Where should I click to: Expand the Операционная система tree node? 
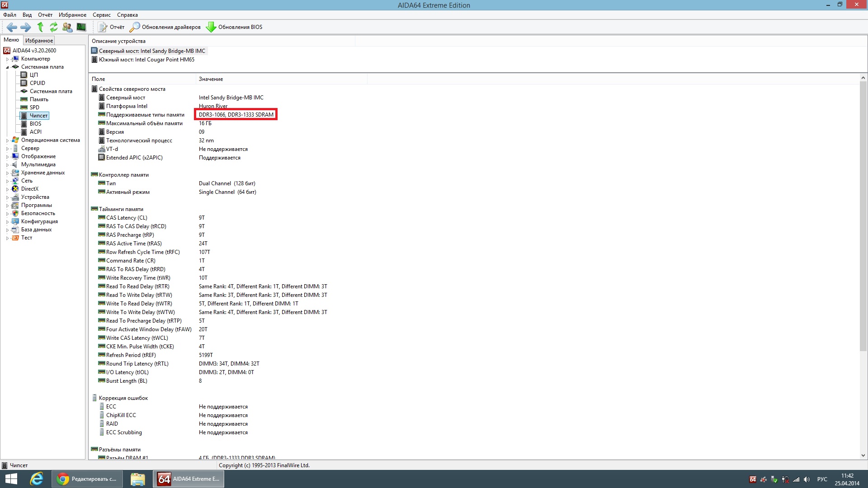tap(7, 141)
